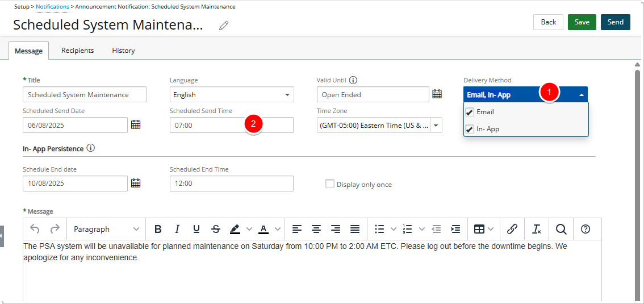The width and height of the screenshot is (644, 304).
Task: Click the green Save button
Action: pos(582,22)
